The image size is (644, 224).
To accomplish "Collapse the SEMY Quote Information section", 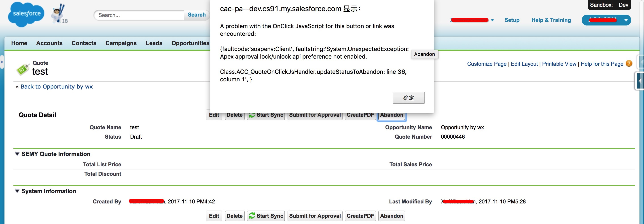I will 17,154.
